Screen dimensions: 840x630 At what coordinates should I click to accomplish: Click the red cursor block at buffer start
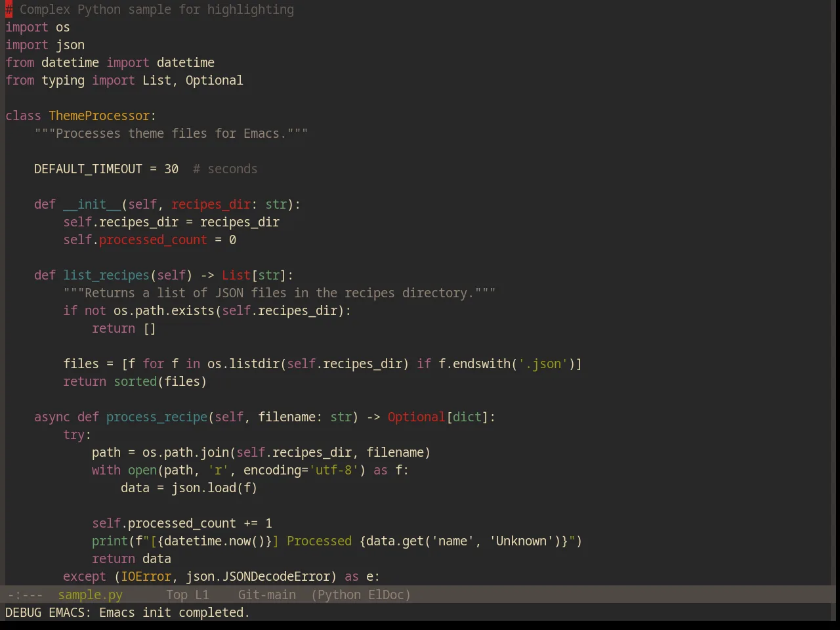pyautogui.click(x=9, y=10)
